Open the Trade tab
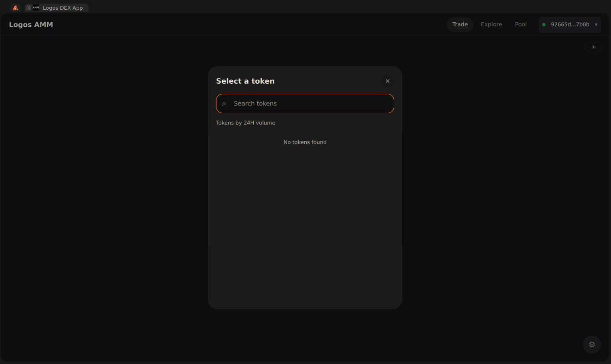Image resolution: width=611 pixels, height=364 pixels. point(460,24)
